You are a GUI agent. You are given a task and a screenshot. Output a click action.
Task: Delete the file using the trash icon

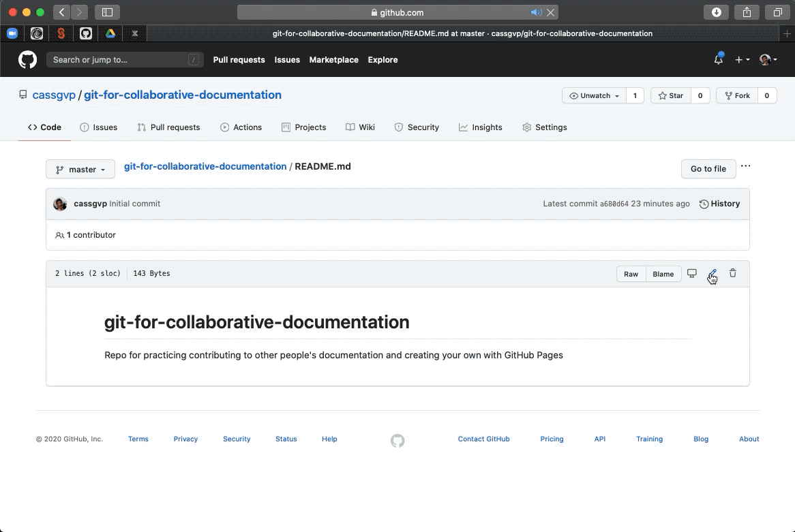point(733,273)
